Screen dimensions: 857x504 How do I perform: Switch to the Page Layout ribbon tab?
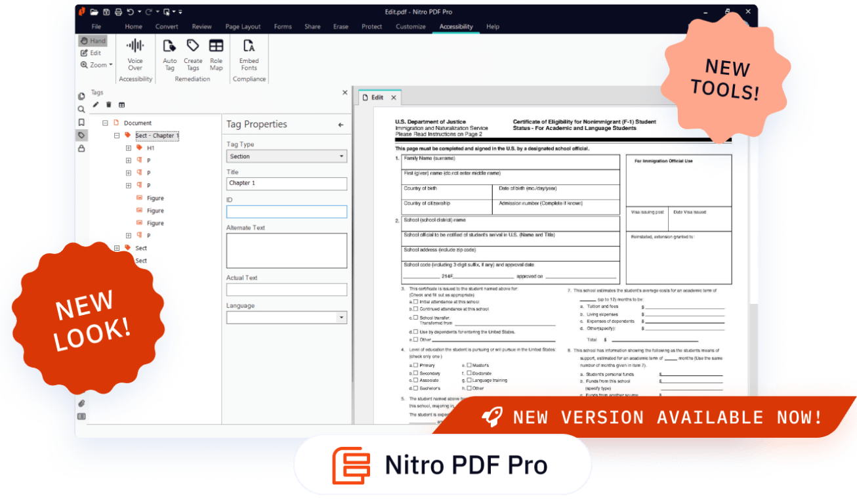point(243,27)
